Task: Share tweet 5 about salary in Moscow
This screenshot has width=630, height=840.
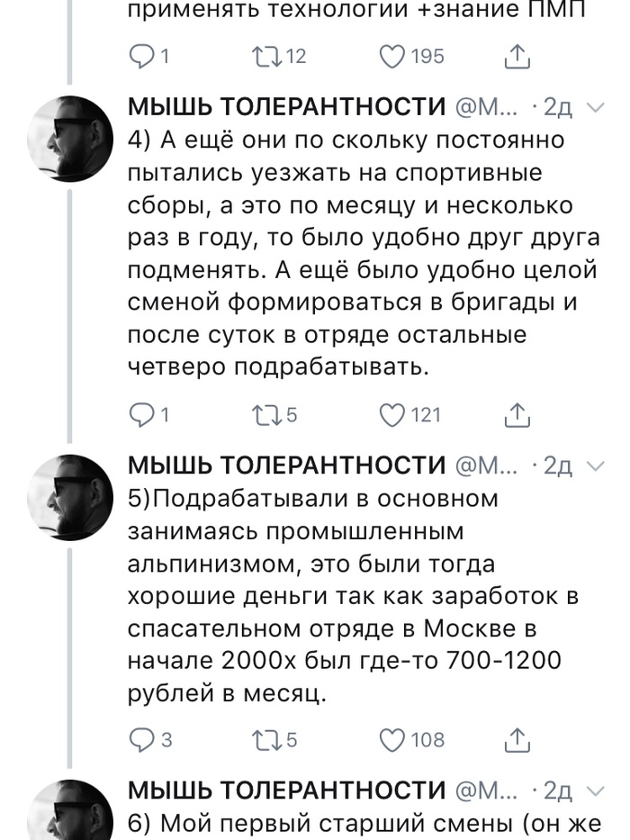Action: 516,739
